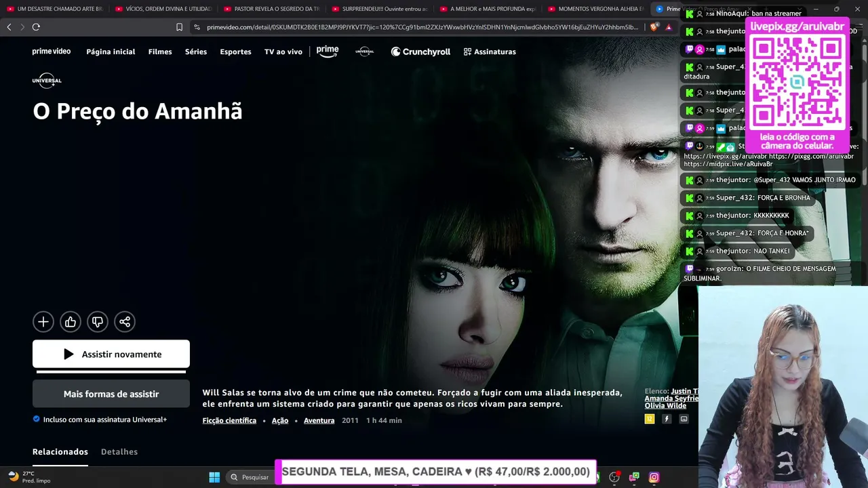Switch to the UM DESASTRE CHAMADO ARTE browser tab
The image size is (868, 488).
tap(54, 9)
